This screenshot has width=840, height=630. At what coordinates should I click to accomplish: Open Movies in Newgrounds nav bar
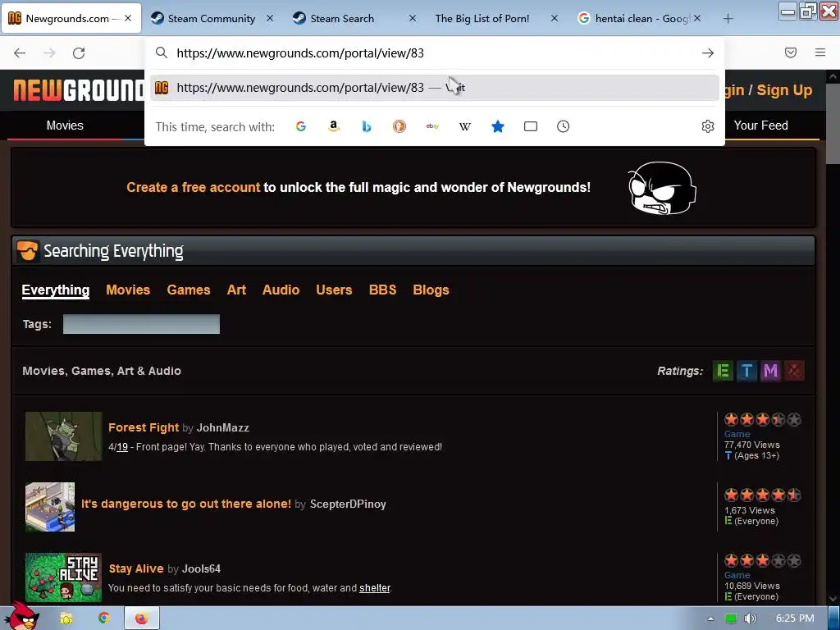(65, 126)
